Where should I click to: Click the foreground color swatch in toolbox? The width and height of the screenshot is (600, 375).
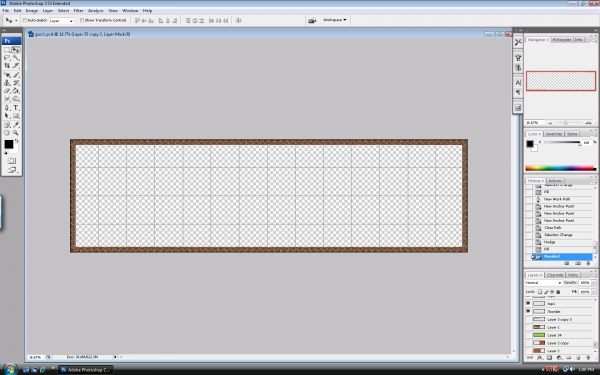tap(8, 144)
